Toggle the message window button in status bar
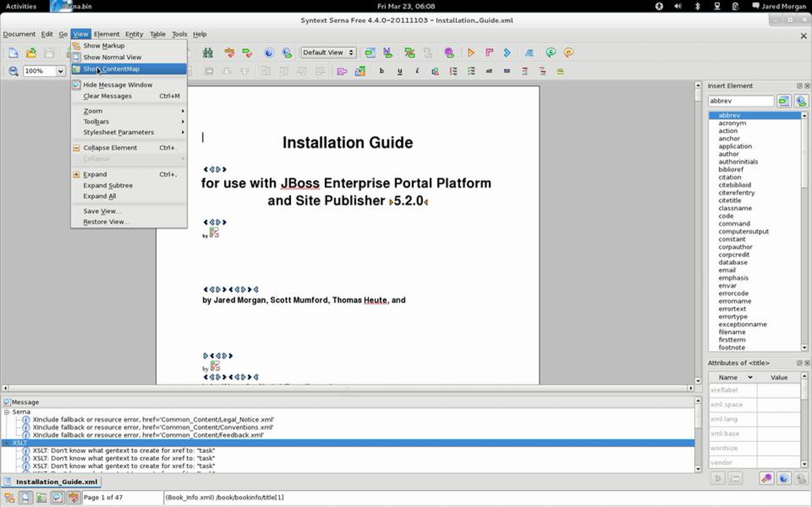 (57, 497)
